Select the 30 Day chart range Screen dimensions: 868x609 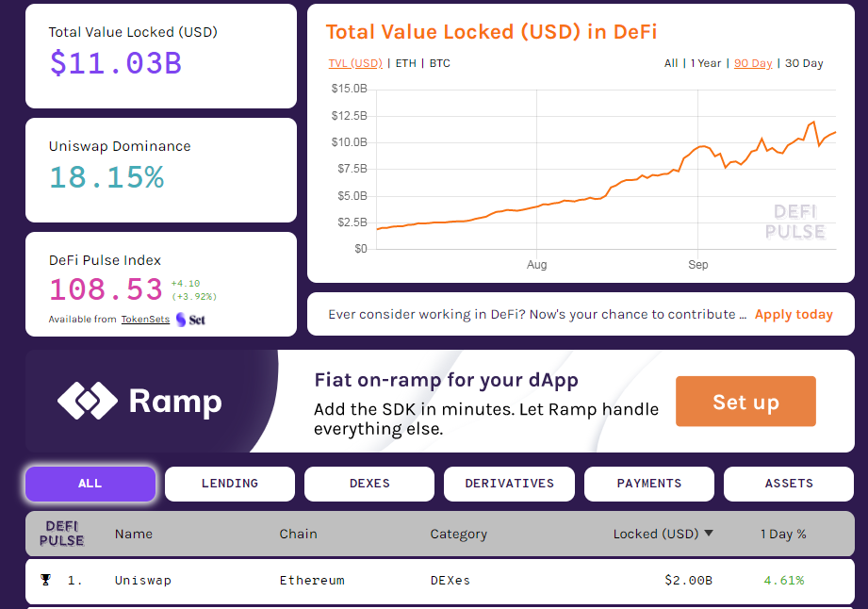[804, 63]
